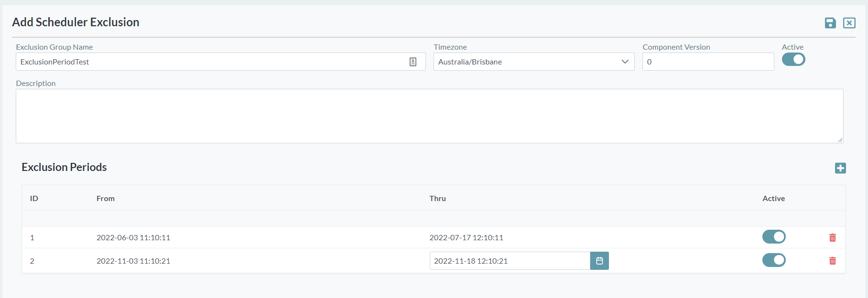Screen dimensions: 868x298
Task: Toggle Active switch for period 1
Action: tap(774, 237)
